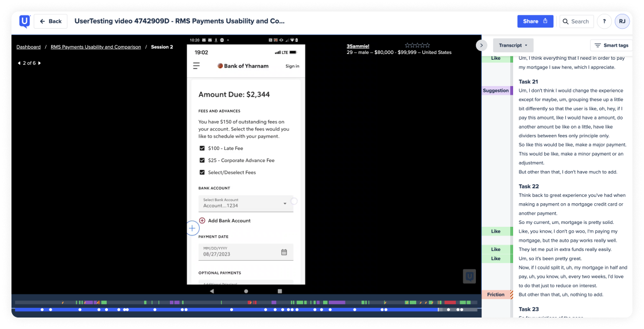Collapse the transcript panel arrow
The image size is (644, 329).
482,45
